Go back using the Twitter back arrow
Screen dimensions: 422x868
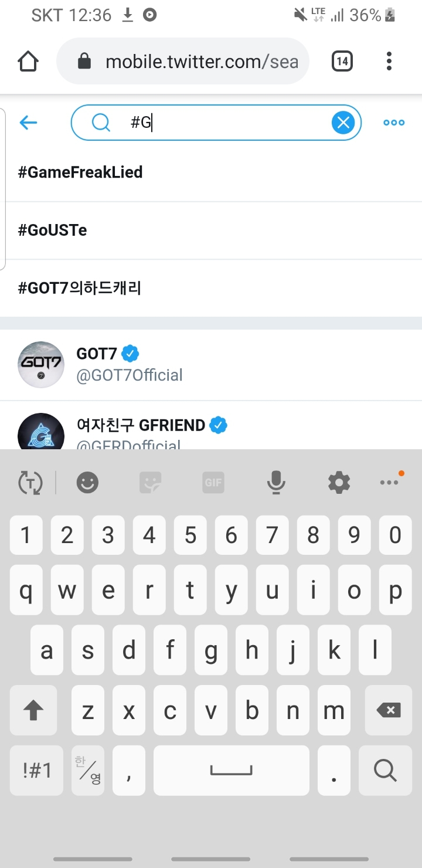[28, 123]
